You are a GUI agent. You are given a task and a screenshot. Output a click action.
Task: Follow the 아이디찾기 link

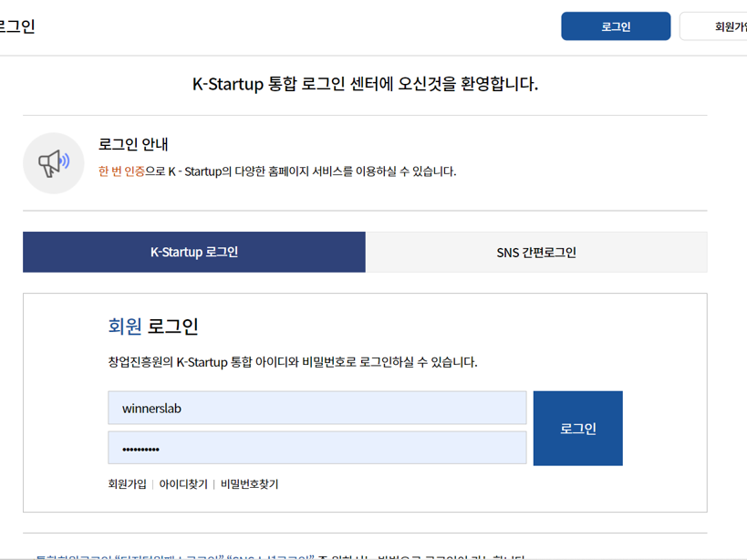(x=183, y=483)
